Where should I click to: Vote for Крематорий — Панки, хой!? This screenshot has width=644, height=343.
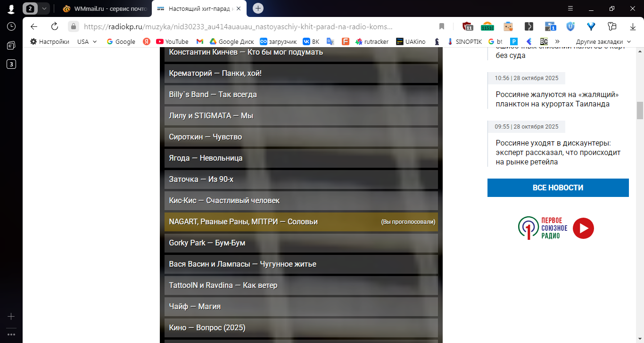(x=301, y=73)
